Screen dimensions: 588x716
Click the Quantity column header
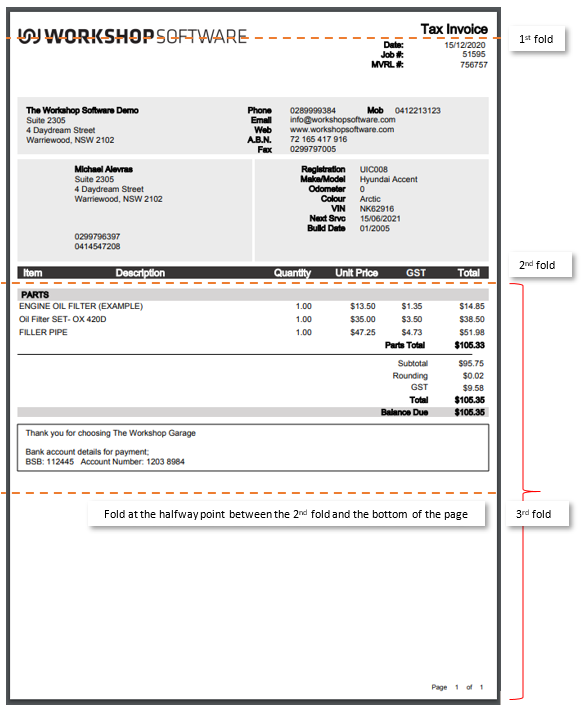pos(292,273)
